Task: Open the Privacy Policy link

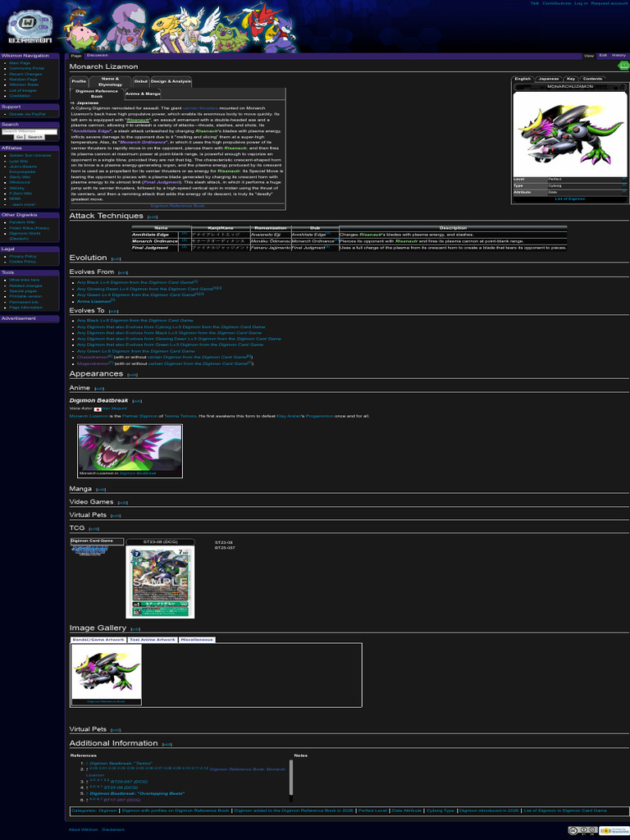Action: [23, 256]
